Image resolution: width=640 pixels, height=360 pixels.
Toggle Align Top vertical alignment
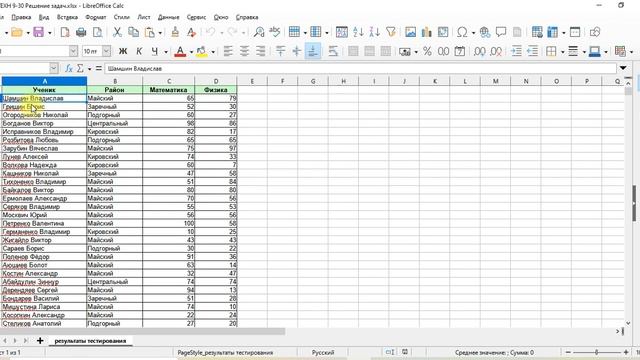click(280, 51)
